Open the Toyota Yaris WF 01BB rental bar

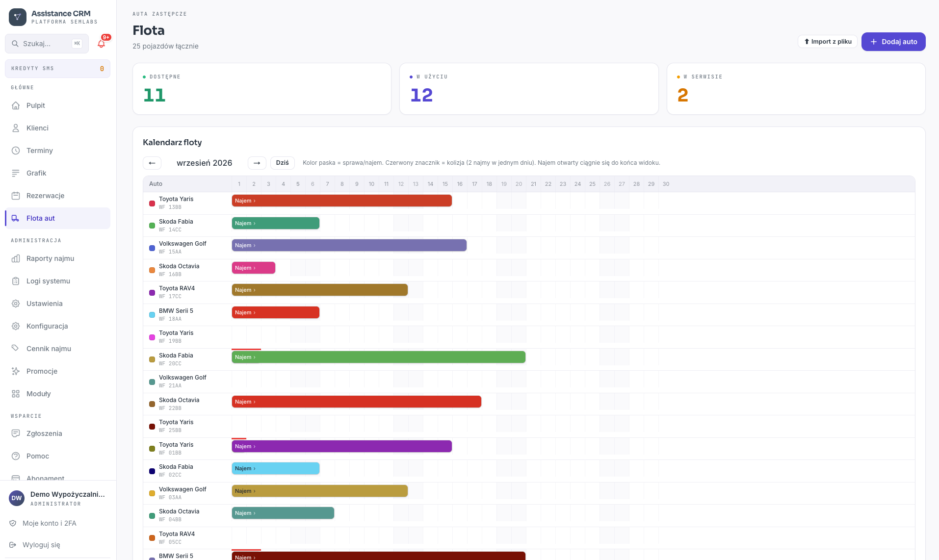342,446
